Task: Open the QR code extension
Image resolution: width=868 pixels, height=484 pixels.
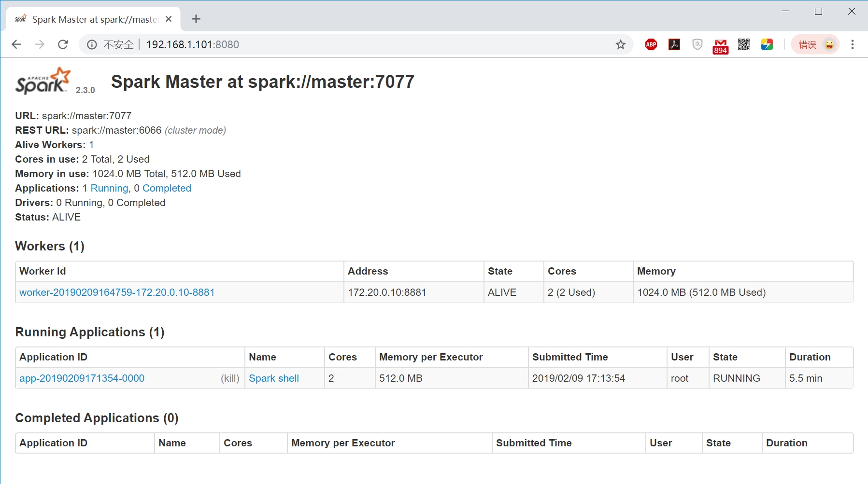Action: 744,45
